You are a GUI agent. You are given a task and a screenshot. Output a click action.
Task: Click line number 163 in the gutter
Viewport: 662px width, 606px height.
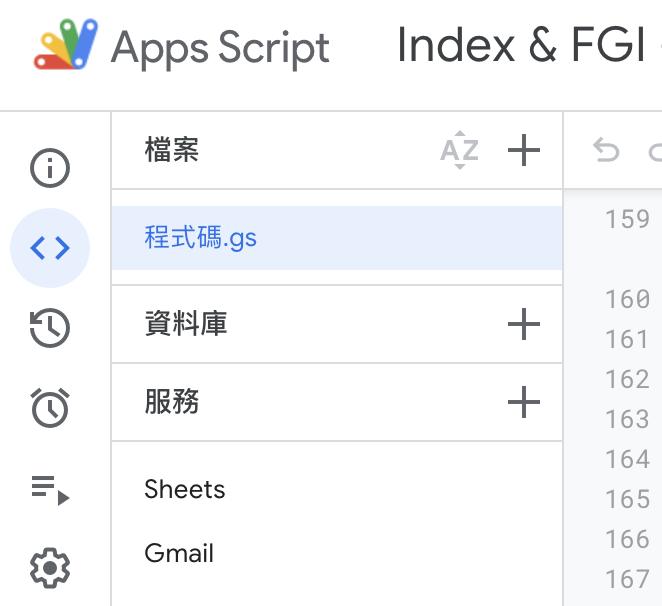pyautogui.click(x=627, y=419)
